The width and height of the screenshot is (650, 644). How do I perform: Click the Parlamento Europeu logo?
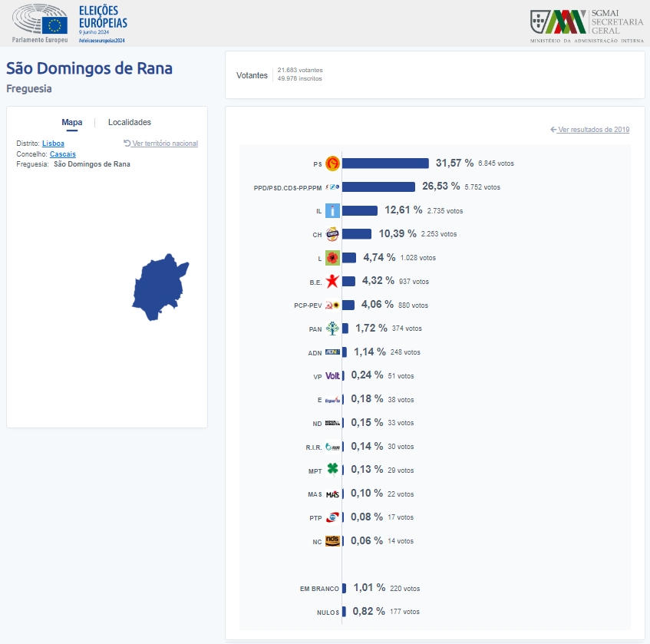(x=40, y=23)
